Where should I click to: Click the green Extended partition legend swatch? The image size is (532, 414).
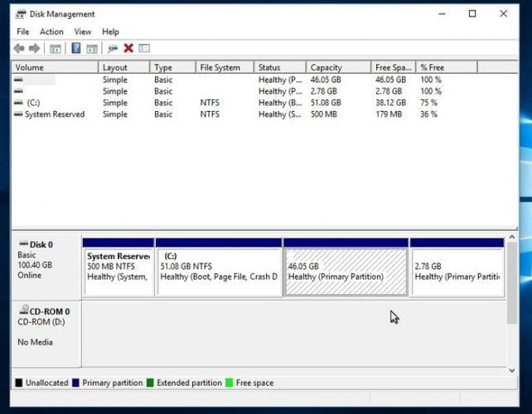pyautogui.click(x=150, y=383)
